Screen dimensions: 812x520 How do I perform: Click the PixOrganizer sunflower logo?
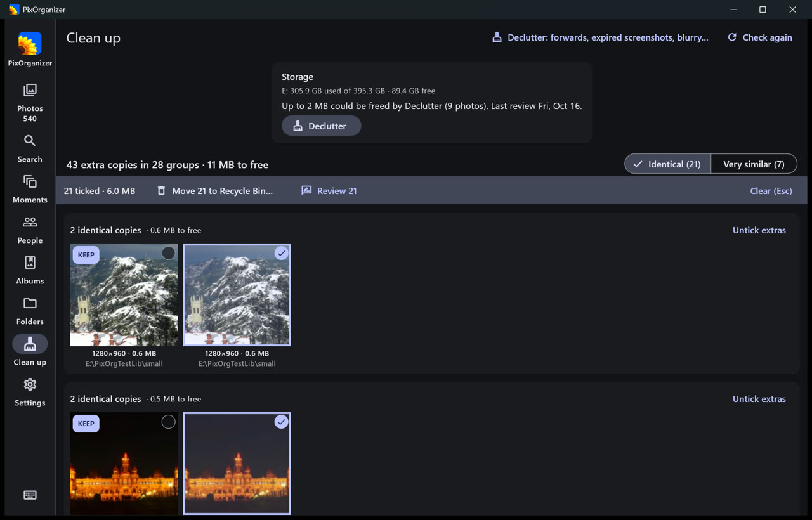pyautogui.click(x=30, y=43)
